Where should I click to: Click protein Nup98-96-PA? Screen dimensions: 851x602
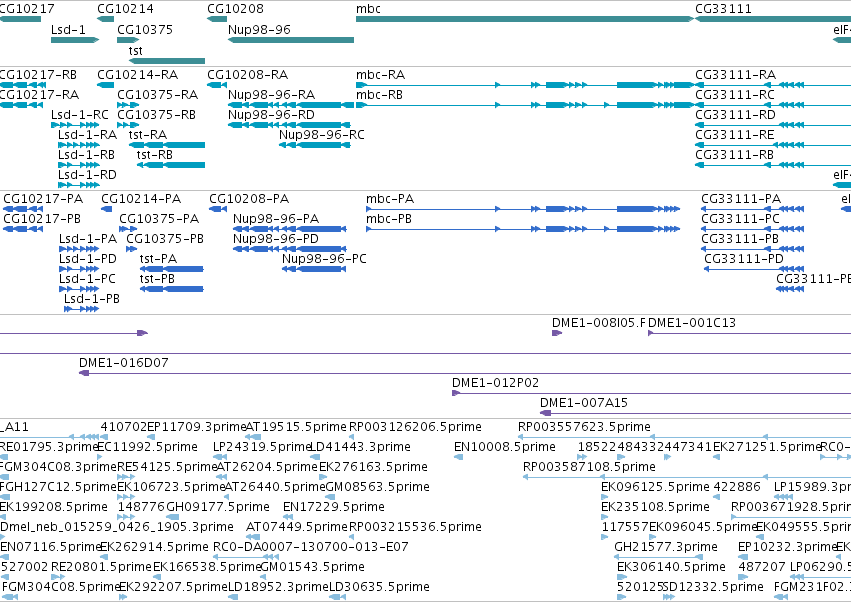click(290, 229)
